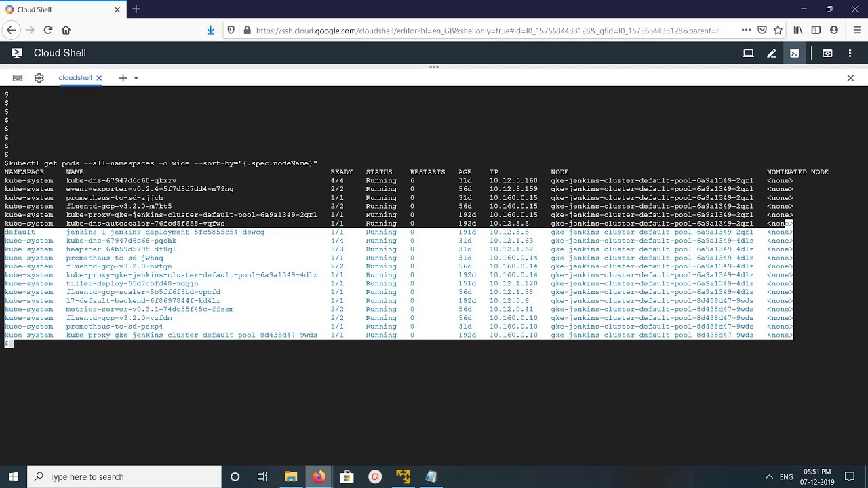
Task: Close the Cloud Shell browser tab
Action: [x=117, y=9]
